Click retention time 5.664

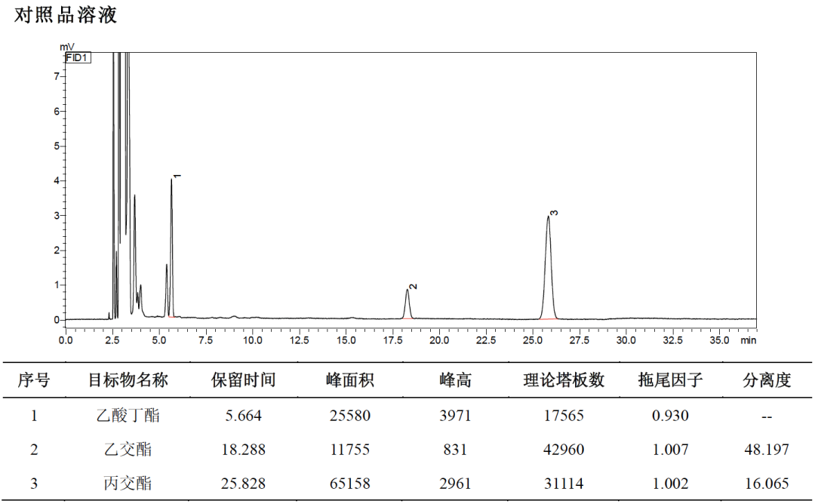click(243, 416)
